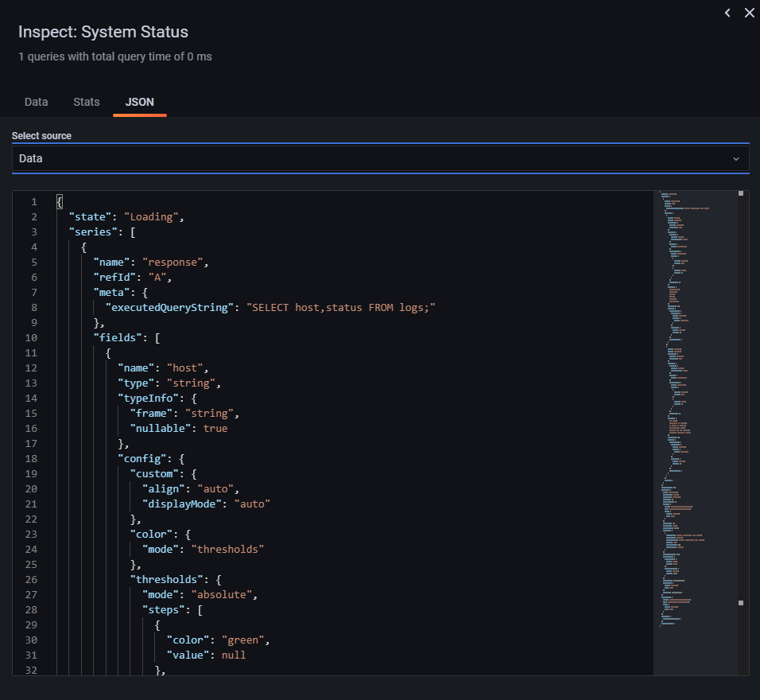
Task: Click the SELECT host,status FROM logs query string
Action: 341,308
